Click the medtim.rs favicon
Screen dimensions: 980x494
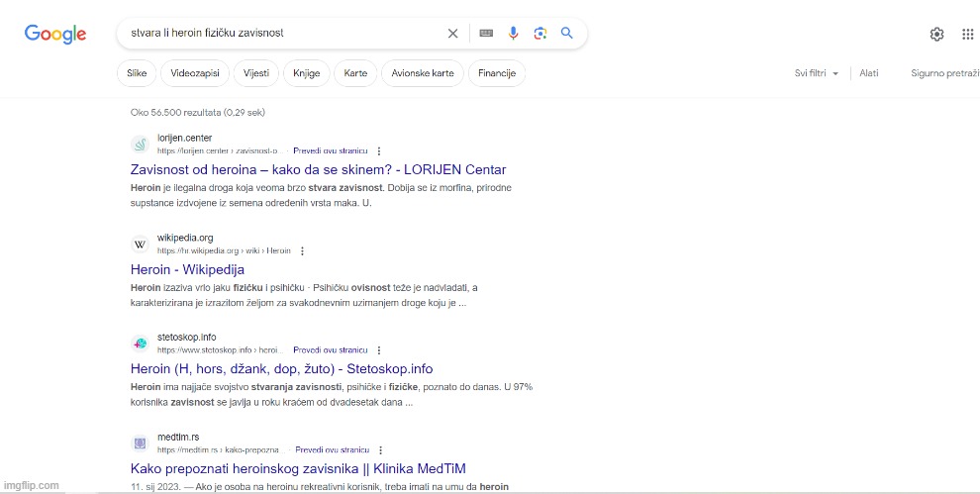pyautogui.click(x=140, y=444)
